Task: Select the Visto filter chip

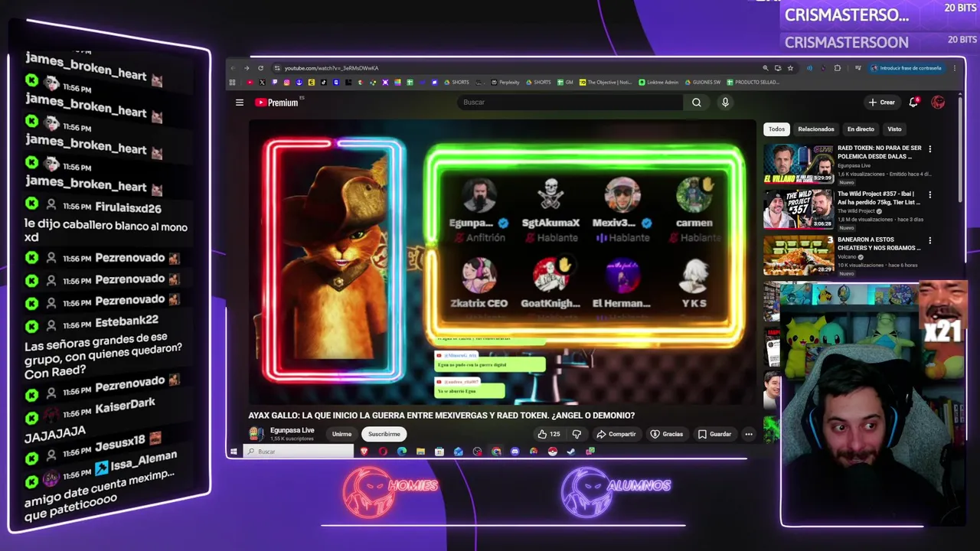Action: (894, 129)
